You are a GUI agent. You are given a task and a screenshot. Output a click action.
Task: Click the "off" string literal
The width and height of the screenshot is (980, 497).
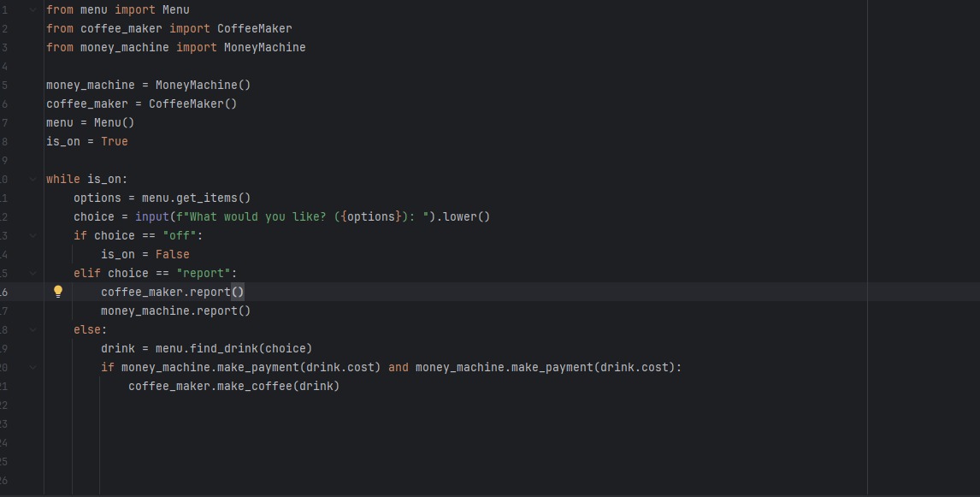pos(180,236)
